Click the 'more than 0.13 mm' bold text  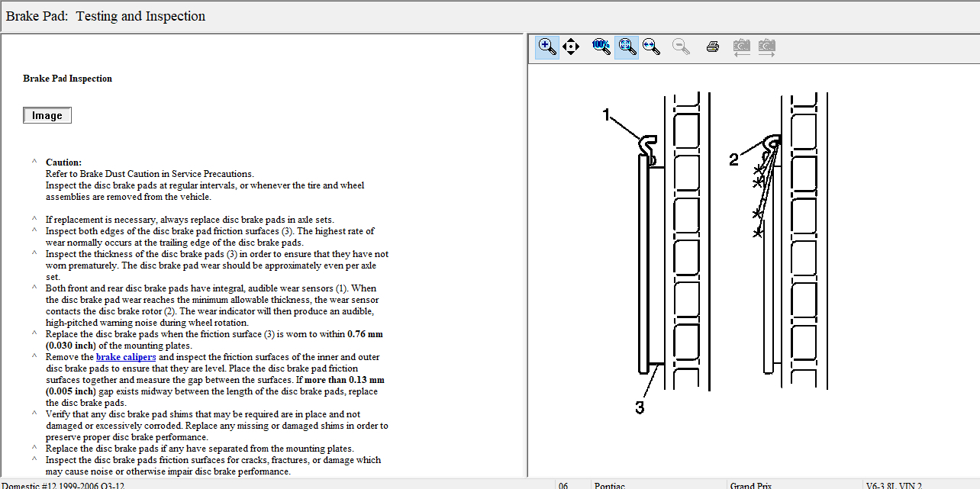345,380
